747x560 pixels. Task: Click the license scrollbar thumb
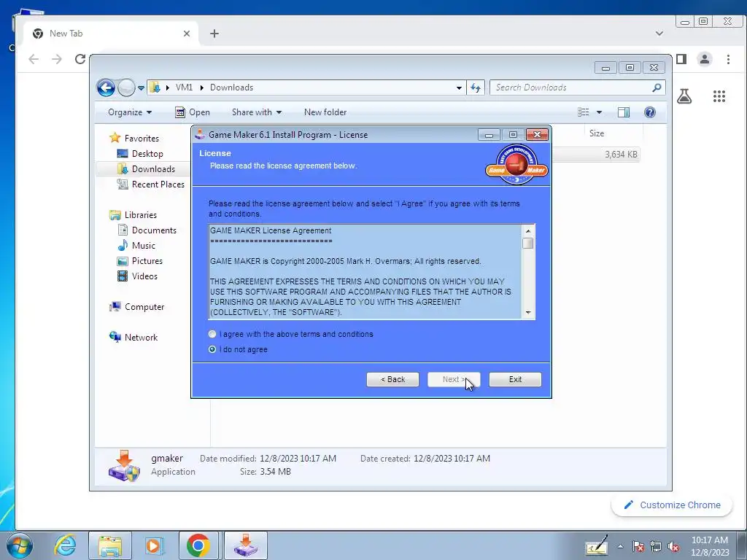pos(528,244)
